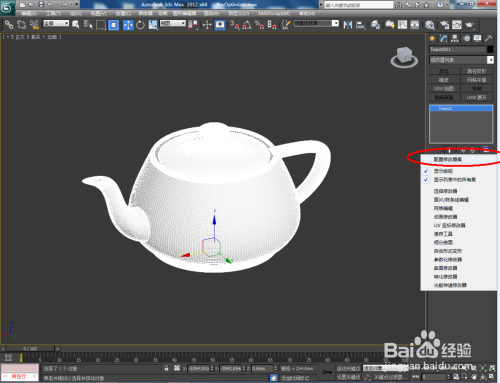The width and height of the screenshot is (500, 383).
Task: Choose UV 坐标修改器 set in the menu
Action: [459, 225]
